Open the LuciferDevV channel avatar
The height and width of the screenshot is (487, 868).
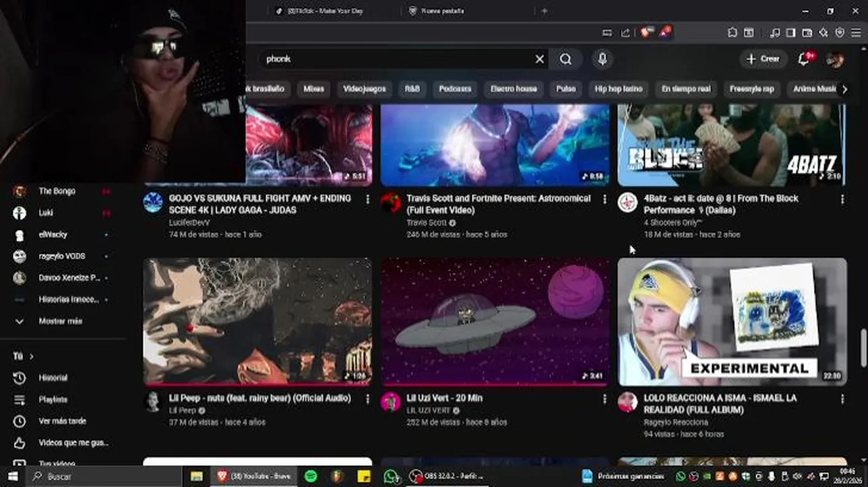153,202
